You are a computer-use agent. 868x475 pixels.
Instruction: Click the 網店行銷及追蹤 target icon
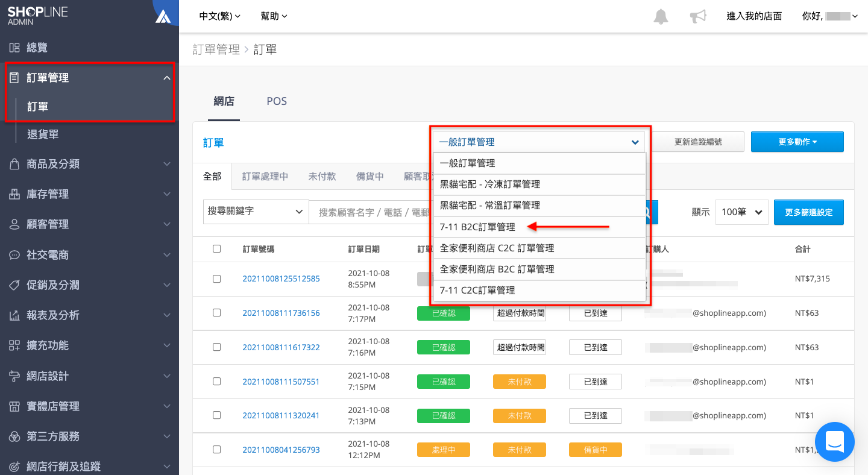(x=14, y=467)
